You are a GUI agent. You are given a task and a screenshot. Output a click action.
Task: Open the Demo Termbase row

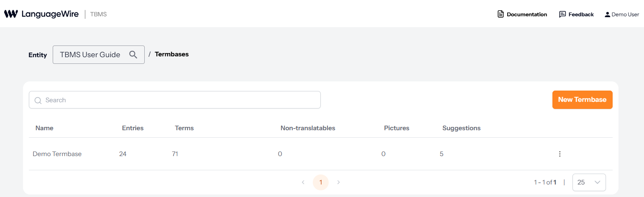(x=57, y=154)
